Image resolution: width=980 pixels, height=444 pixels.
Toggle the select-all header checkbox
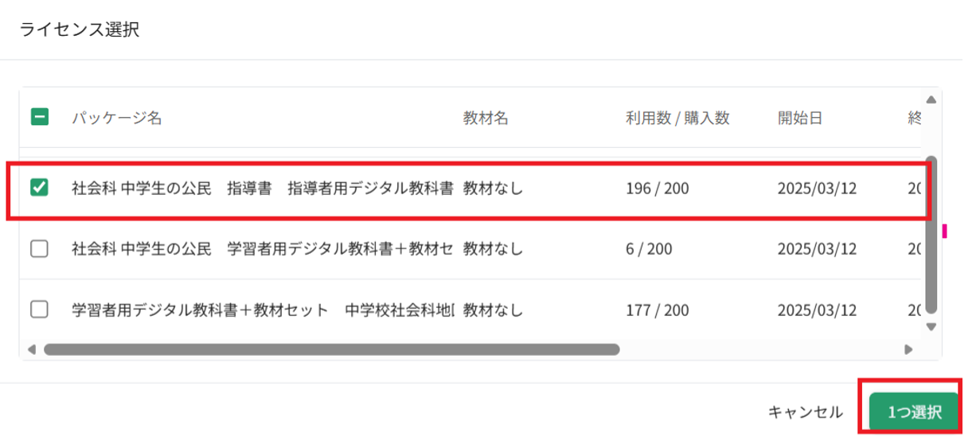pos(39,118)
